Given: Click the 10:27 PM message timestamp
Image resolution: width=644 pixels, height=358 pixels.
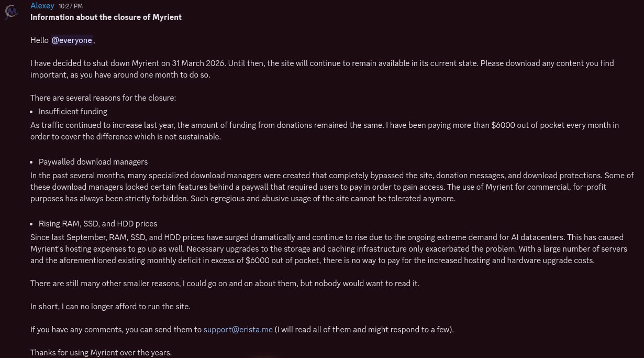Looking at the screenshot, I should point(71,6).
